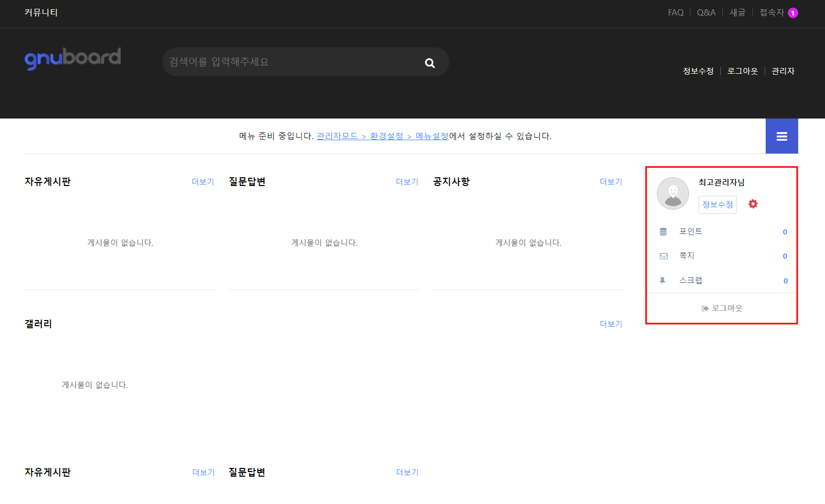Open the 쪽지 row in profile box
The width and height of the screenshot is (825, 504).
722,256
